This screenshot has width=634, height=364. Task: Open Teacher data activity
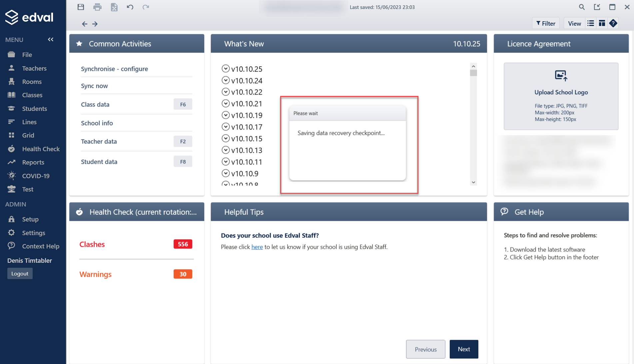click(137, 141)
